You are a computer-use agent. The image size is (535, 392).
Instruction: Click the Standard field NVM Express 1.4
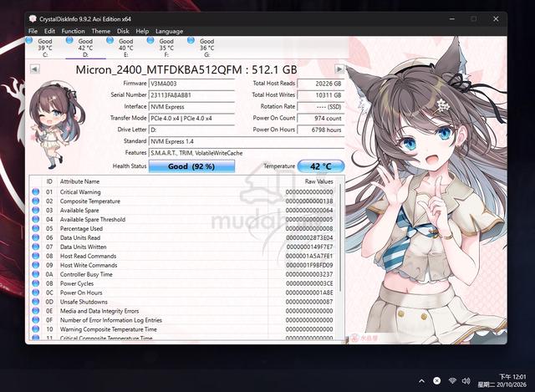click(x=247, y=141)
